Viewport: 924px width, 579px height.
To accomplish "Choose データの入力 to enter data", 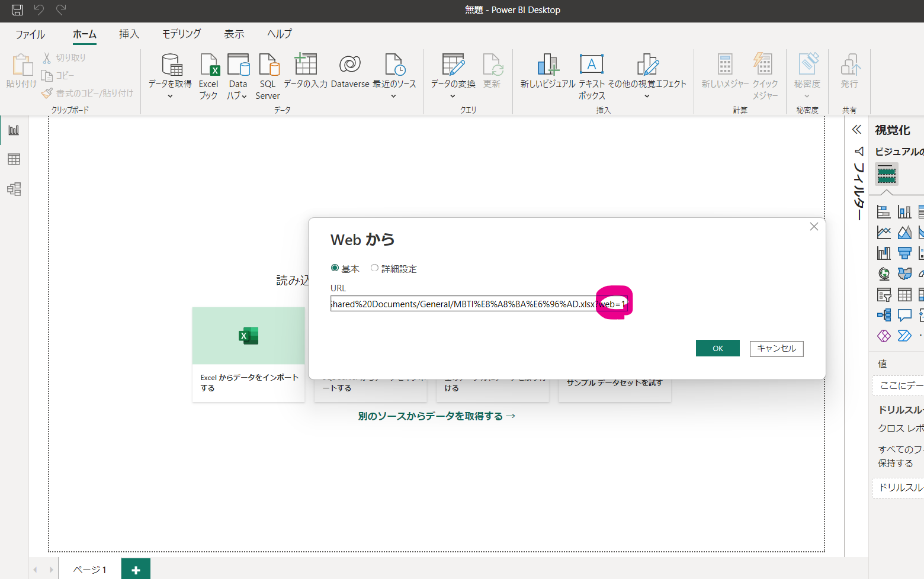I will 306,71.
